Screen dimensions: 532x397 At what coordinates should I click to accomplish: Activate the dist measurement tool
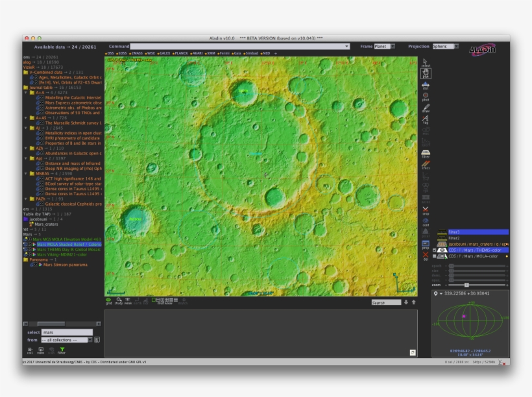pos(426,84)
